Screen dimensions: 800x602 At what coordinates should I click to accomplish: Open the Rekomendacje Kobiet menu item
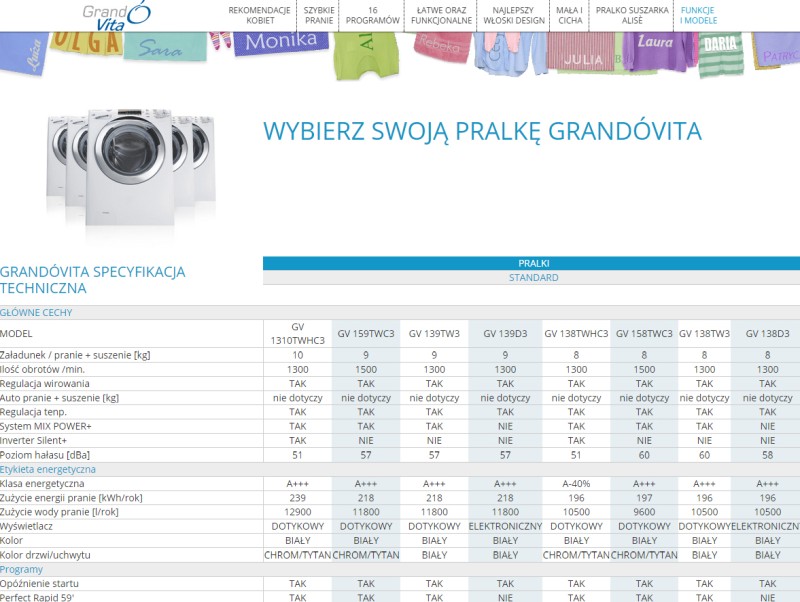(259, 15)
